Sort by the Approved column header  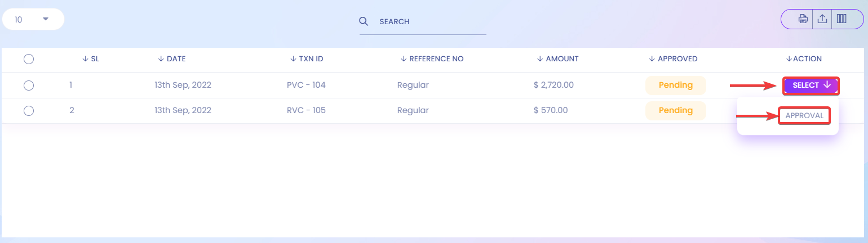click(673, 58)
